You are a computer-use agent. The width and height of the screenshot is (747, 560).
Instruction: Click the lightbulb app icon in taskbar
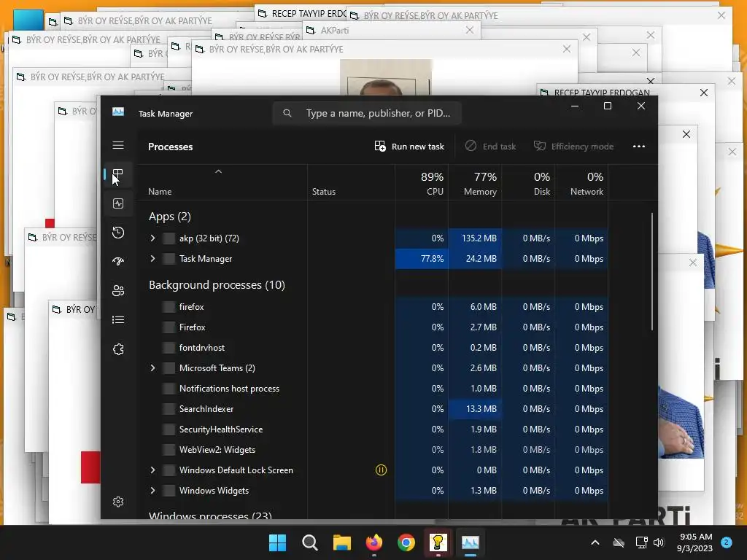click(x=438, y=542)
